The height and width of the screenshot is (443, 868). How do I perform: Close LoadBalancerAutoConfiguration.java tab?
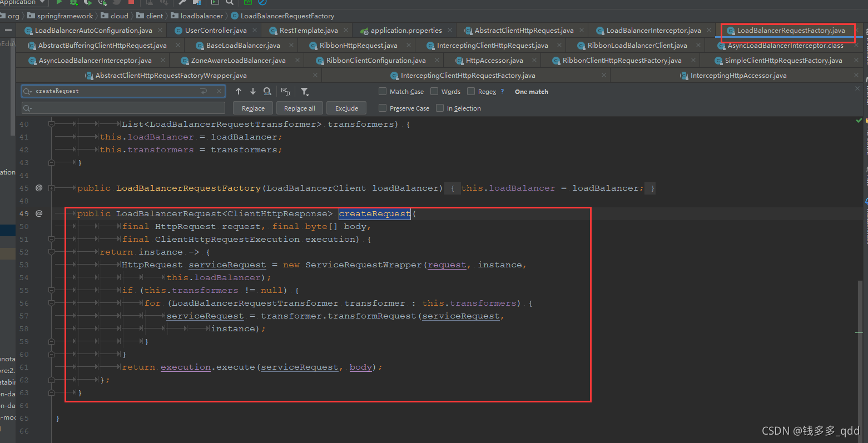[x=160, y=31]
